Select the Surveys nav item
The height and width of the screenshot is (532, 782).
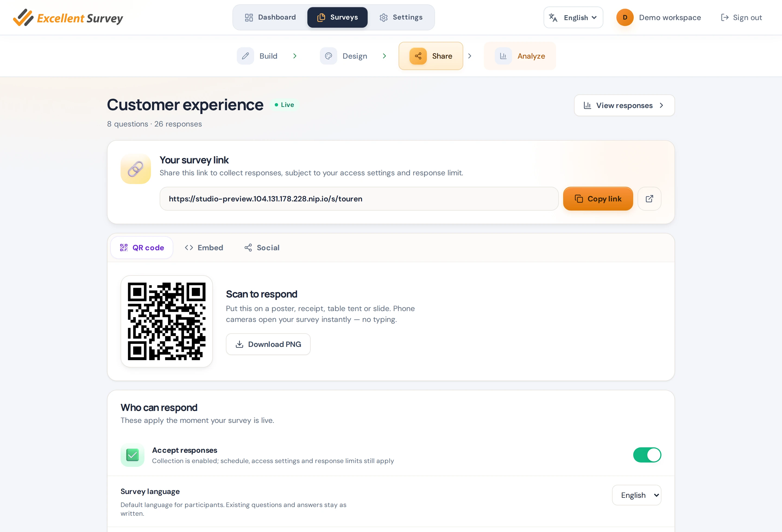pos(337,17)
